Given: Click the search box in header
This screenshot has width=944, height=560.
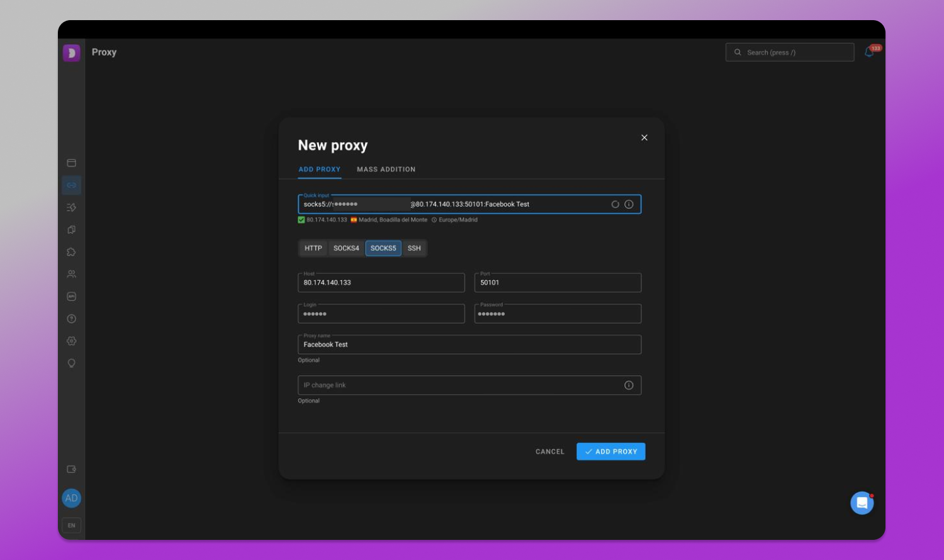Looking at the screenshot, I should pyautogui.click(x=790, y=52).
